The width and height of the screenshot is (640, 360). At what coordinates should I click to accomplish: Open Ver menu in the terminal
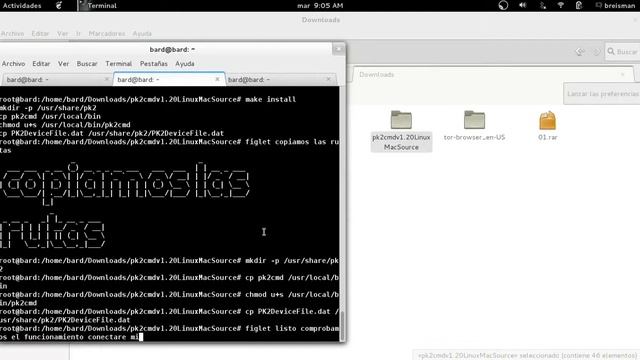(63, 64)
